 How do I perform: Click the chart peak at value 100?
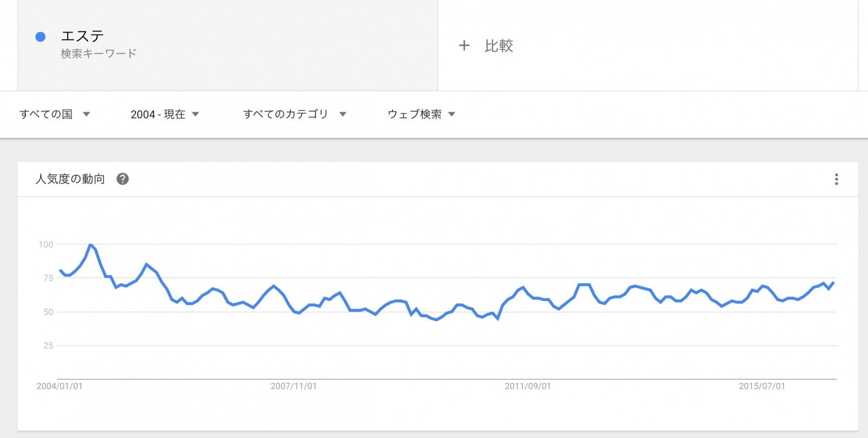[x=91, y=245]
